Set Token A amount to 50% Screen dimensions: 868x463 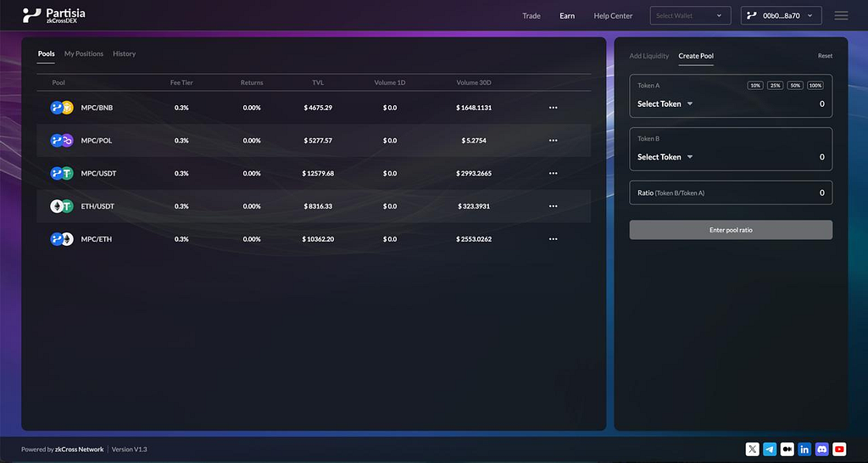(795, 86)
